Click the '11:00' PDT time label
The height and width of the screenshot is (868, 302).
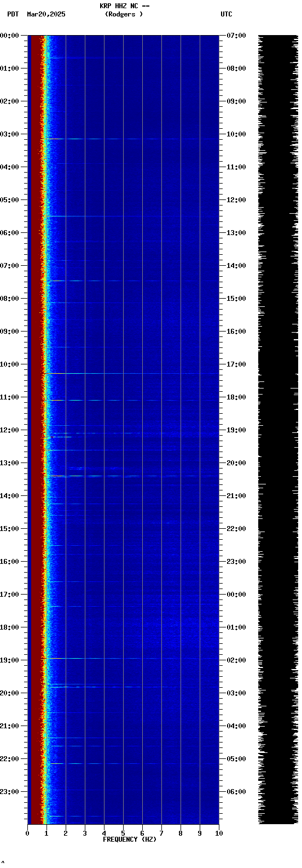[x=9, y=397]
